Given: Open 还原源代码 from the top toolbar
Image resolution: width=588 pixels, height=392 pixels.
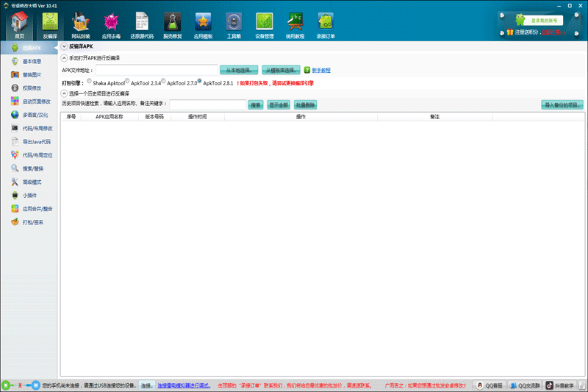Looking at the screenshot, I should (143, 25).
